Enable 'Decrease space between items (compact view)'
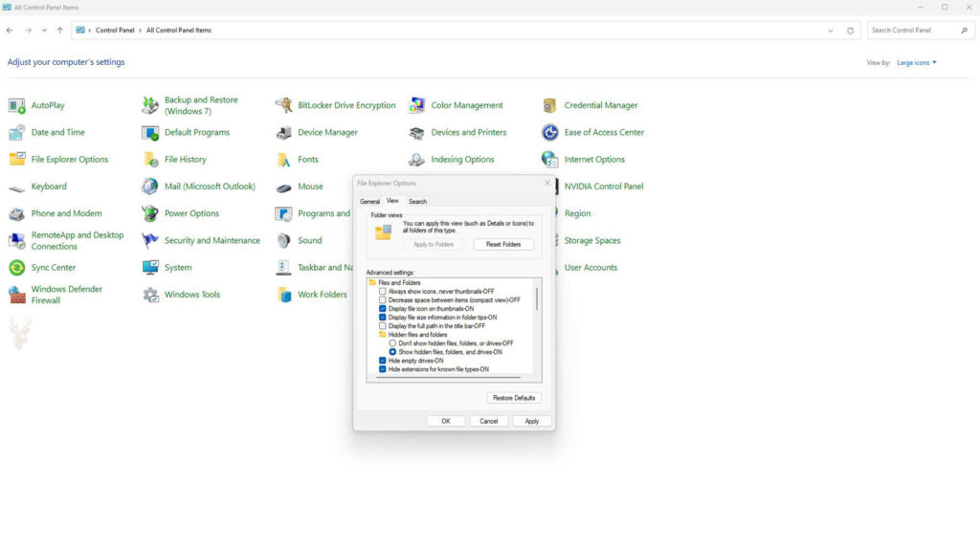This screenshot has height=551, width=980. pyautogui.click(x=383, y=299)
